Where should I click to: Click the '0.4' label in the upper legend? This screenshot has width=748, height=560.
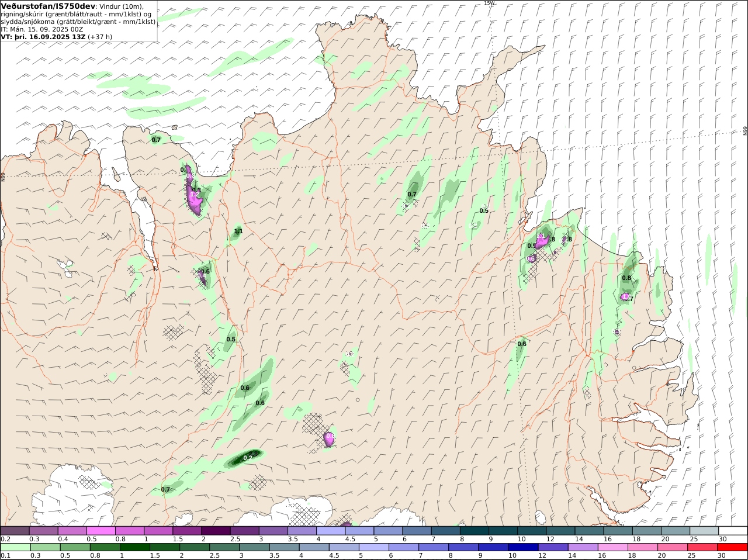click(x=63, y=539)
